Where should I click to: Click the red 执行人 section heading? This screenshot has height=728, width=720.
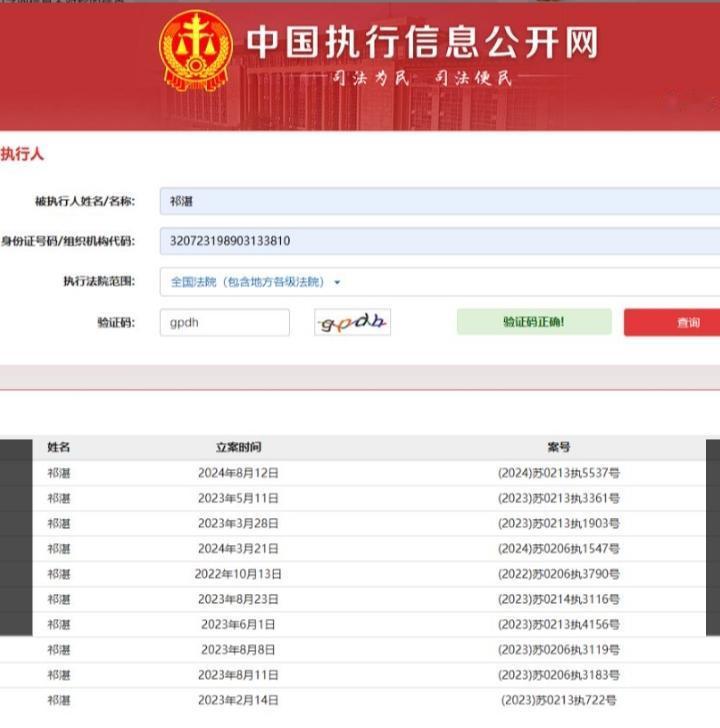[22, 154]
